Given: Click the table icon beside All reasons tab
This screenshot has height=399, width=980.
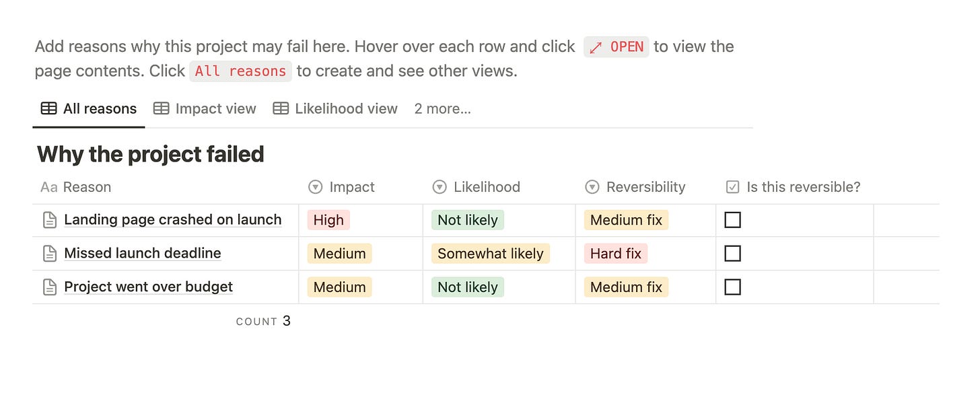Looking at the screenshot, I should pos(48,108).
